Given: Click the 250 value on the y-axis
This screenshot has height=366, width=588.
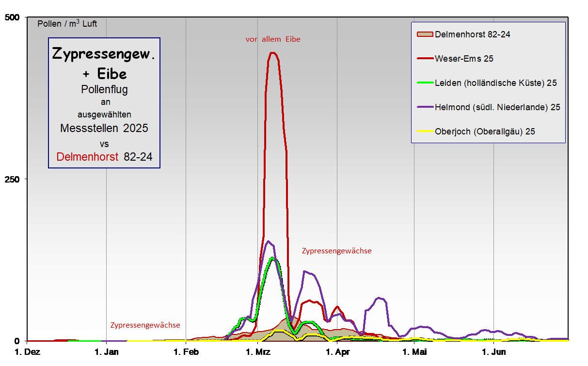Looking at the screenshot, I should click(x=12, y=179).
